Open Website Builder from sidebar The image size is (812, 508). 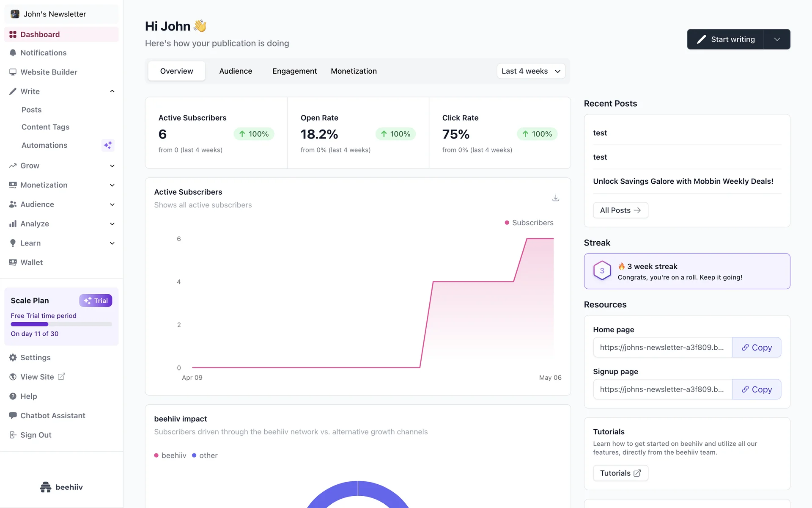[x=49, y=72]
